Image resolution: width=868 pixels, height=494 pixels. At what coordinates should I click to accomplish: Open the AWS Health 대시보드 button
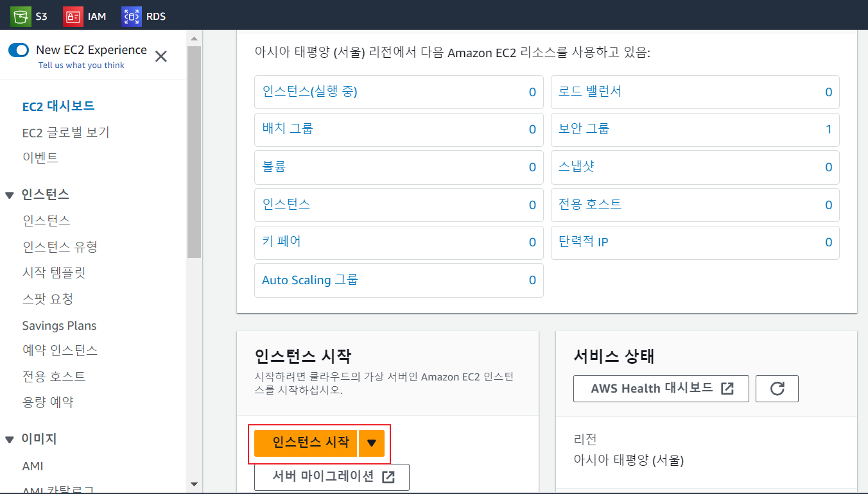[x=661, y=389]
